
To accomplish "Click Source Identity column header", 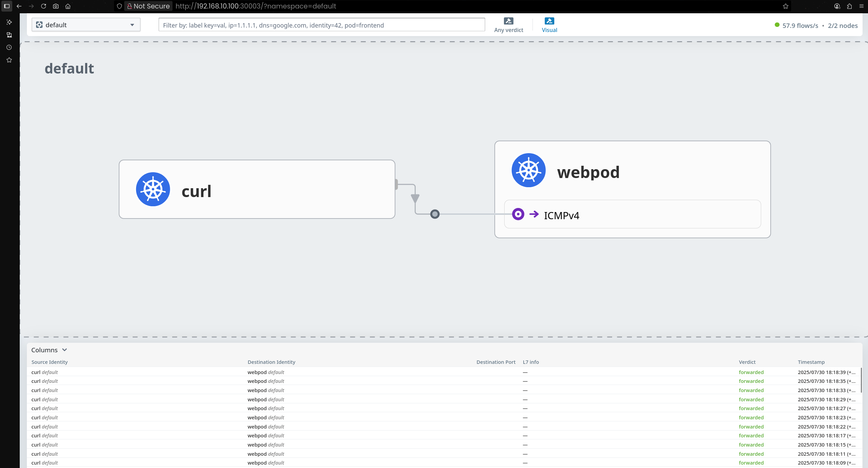I will 49,362.
